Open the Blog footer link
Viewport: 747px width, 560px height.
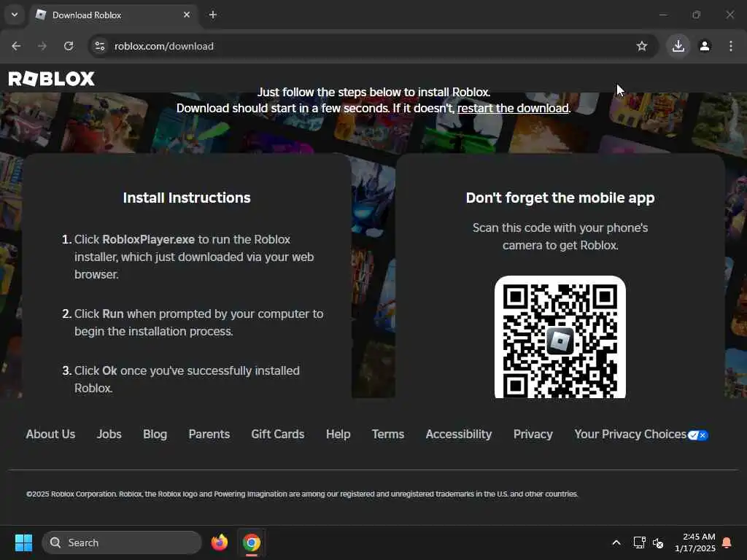(x=155, y=435)
